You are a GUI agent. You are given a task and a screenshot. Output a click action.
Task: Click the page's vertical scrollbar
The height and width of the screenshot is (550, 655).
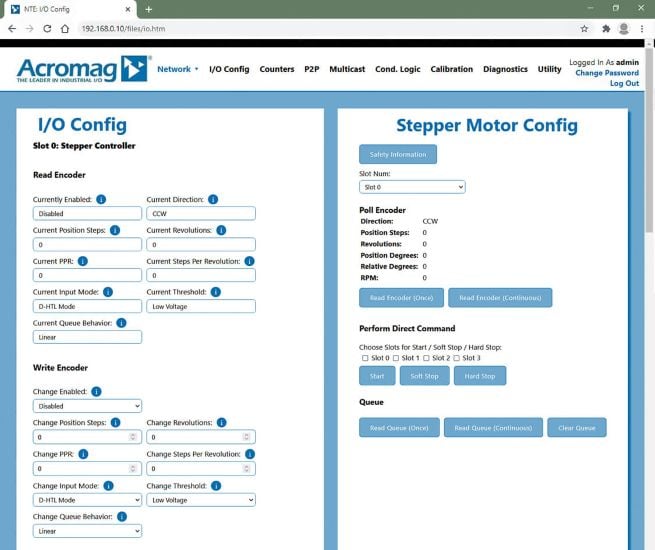click(x=649, y=150)
